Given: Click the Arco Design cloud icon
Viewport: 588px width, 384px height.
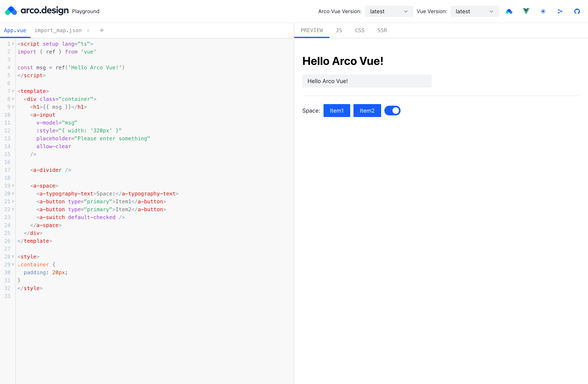Looking at the screenshot, I should click(x=509, y=11).
